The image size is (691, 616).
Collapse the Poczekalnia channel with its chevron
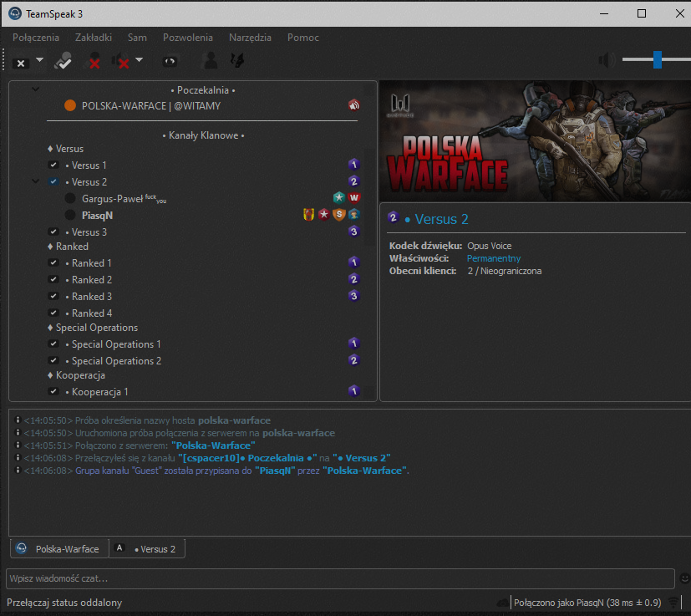pyautogui.click(x=36, y=89)
